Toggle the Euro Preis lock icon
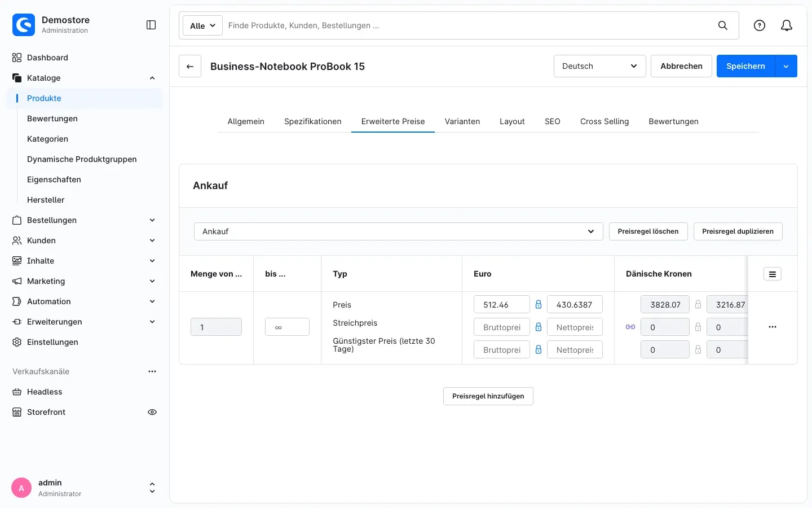 (x=539, y=304)
